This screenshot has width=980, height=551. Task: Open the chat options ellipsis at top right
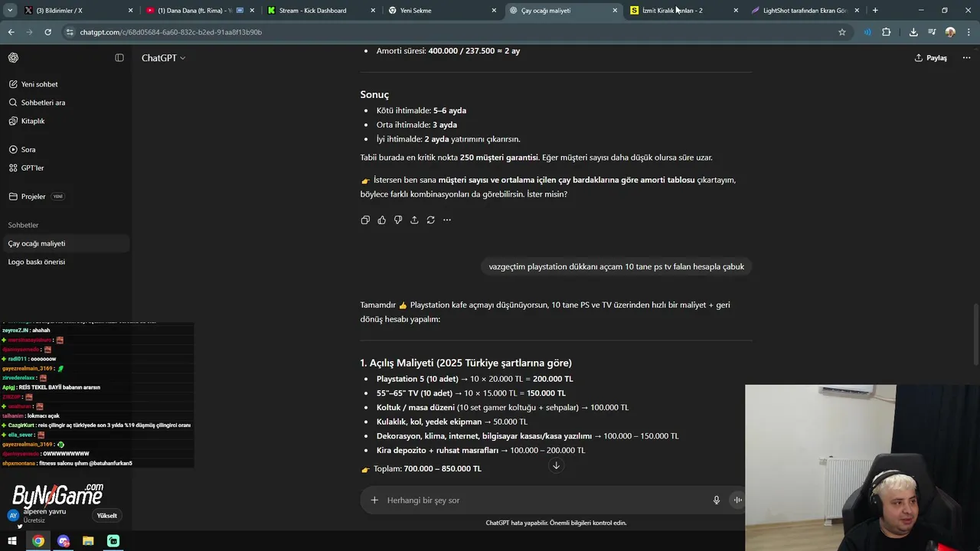[x=966, y=58]
